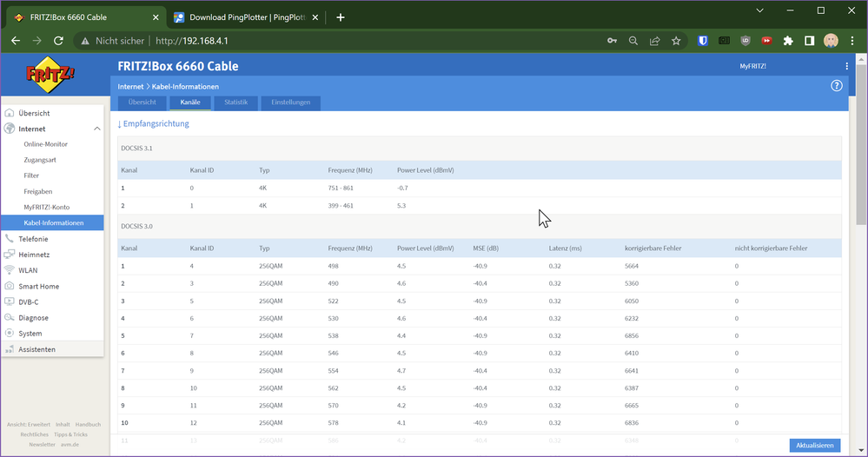
Task: Click the help question mark icon
Action: [837, 85]
